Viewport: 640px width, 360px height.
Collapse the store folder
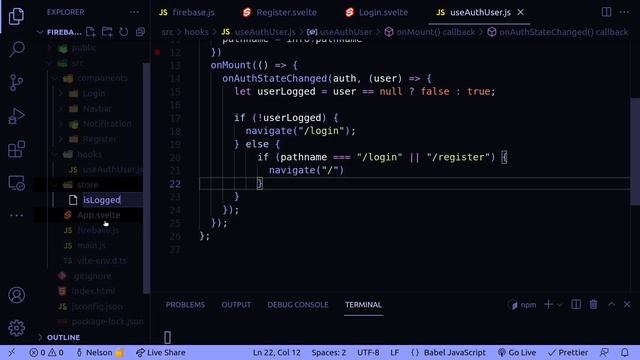pyautogui.click(x=55, y=185)
